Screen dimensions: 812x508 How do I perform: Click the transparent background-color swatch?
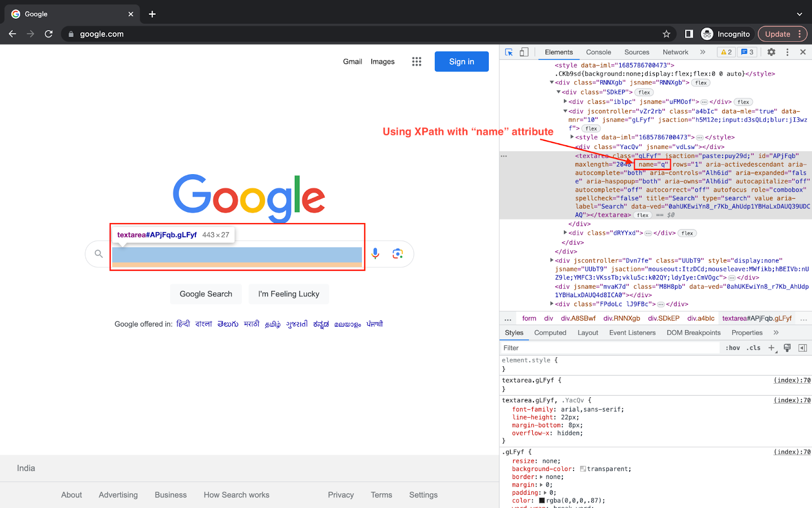pos(583,469)
